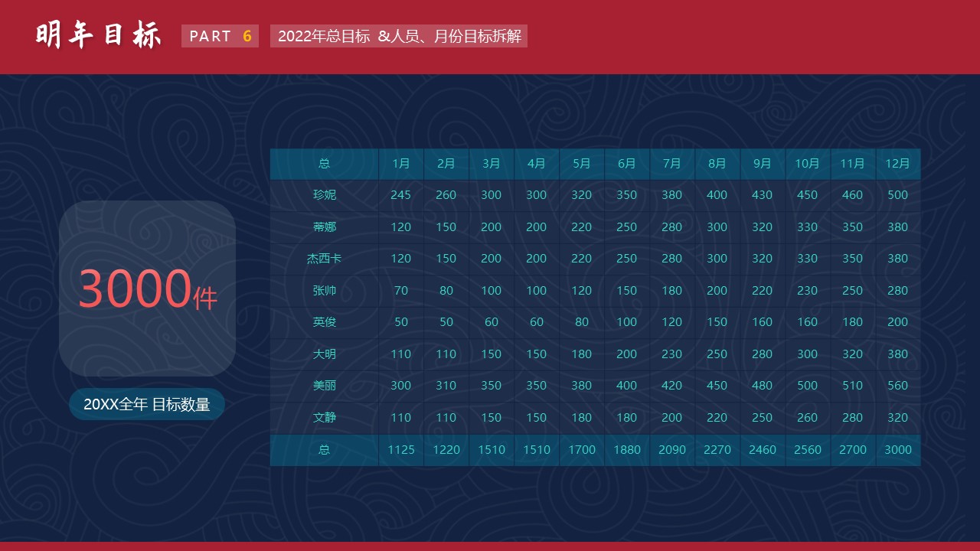The width and height of the screenshot is (980, 551).
Task: Click the 文静 row name
Action: pos(325,417)
